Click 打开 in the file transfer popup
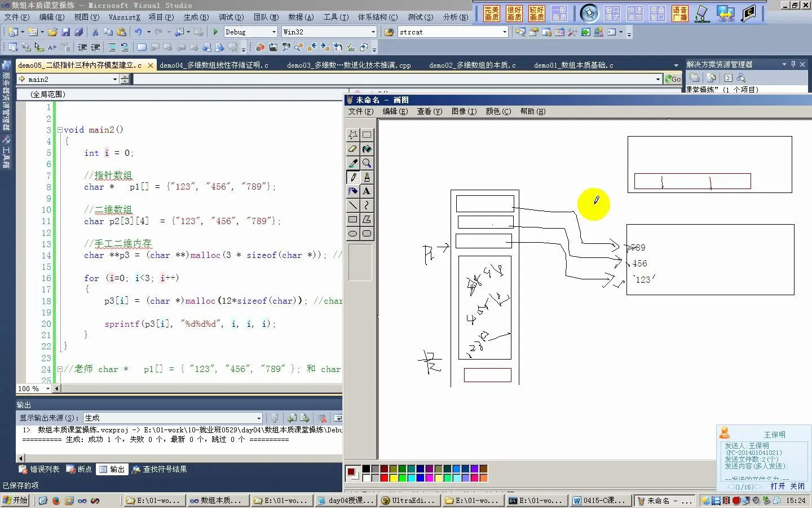Screen dimensions: 812x508 click(x=778, y=486)
